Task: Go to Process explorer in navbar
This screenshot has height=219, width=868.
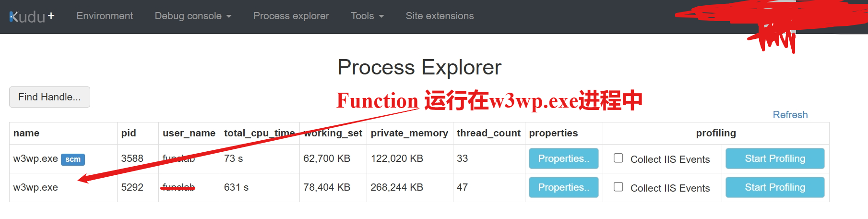Action: pos(291,16)
